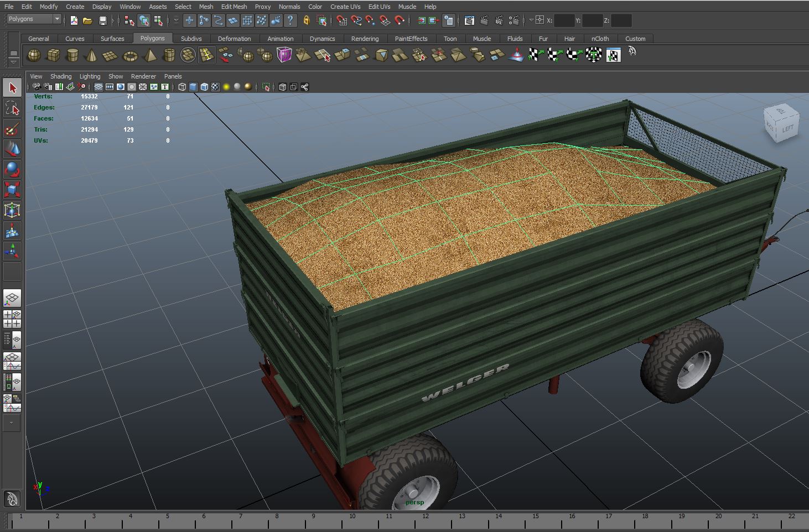Screen dimensions: 809x532
Task: Click the Open Scene folder icon
Action: (87, 20)
